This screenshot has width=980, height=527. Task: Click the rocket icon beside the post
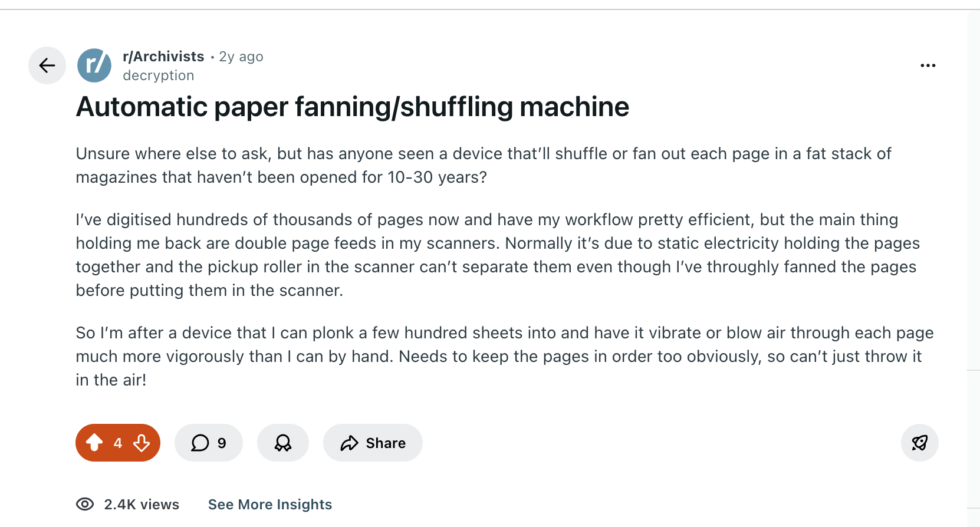919,443
